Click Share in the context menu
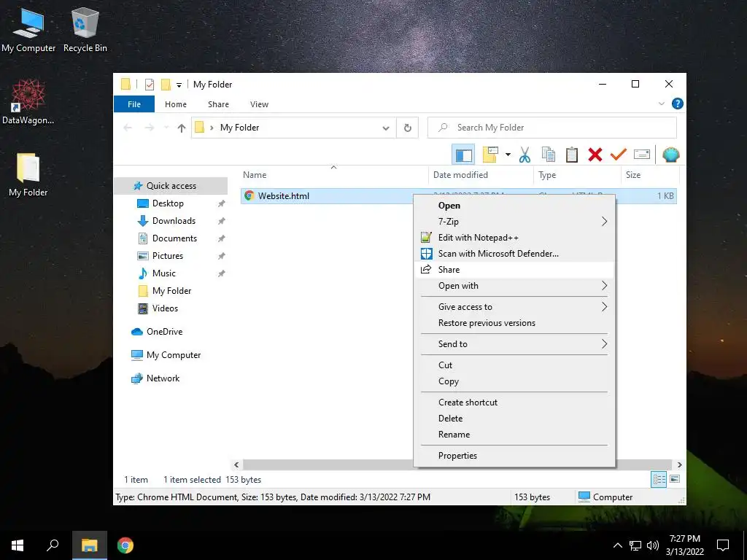This screenshot has width=747, height=560. tap(514, 270)
